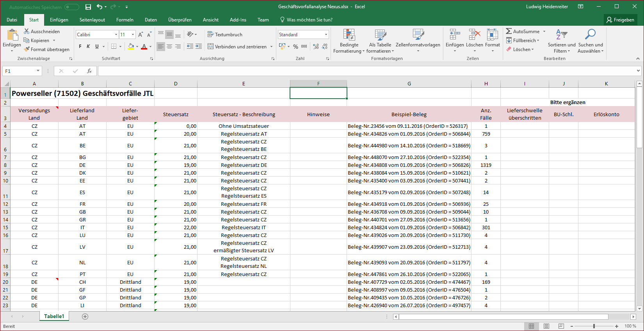Open the Datei menu tab
The width and height of the screenshot is (644, 331).
click(12, 20)
